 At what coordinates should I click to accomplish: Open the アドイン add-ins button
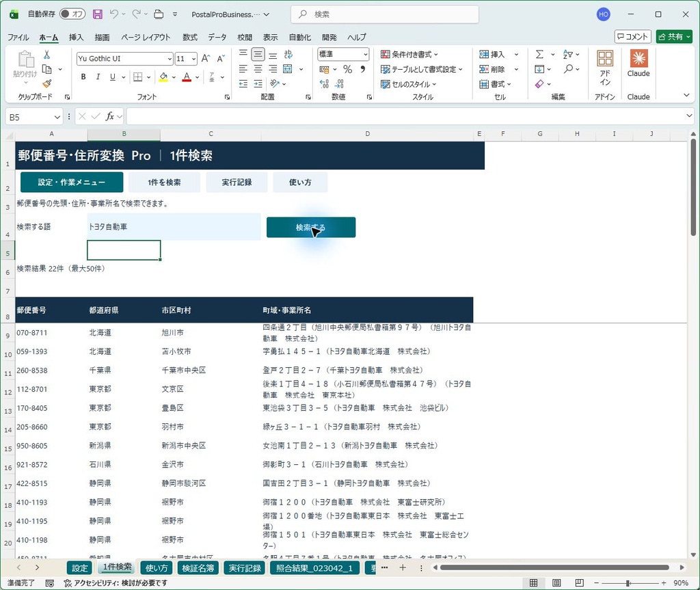pos(605,68)
